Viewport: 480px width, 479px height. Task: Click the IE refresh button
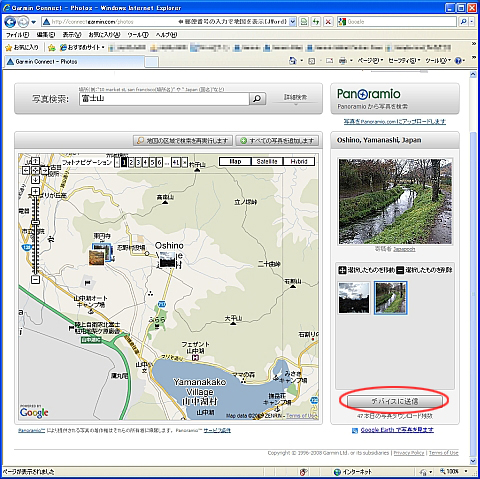(x=316, y=22)
